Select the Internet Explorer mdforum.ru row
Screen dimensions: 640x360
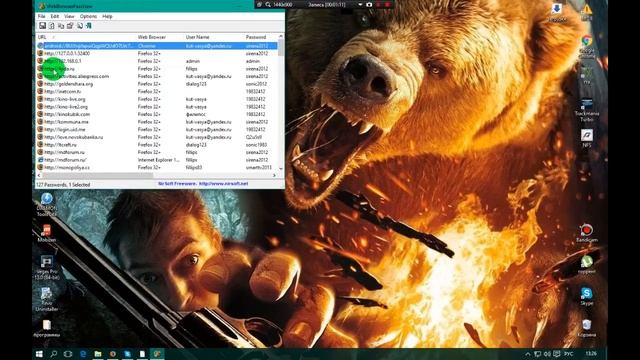click(x=157, y=160)
